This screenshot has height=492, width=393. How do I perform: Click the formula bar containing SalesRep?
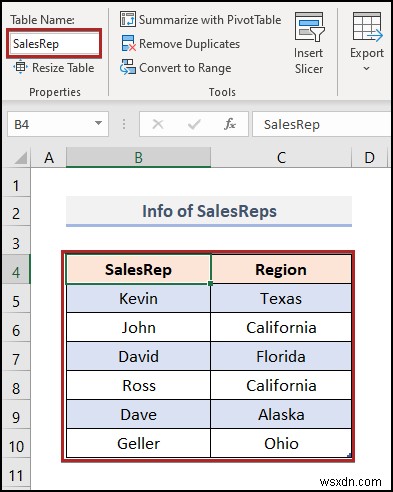coord(321,124)
